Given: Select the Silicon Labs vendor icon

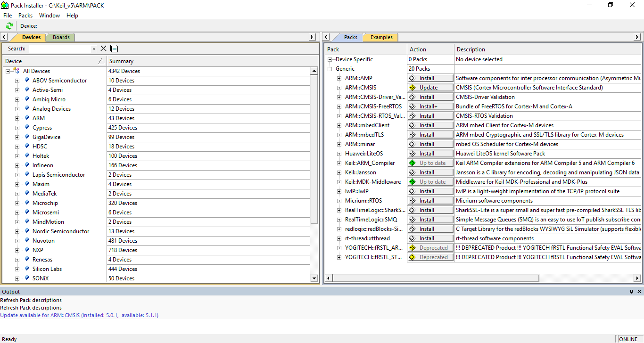Looking at the screenshot, I should click(27, 269).
